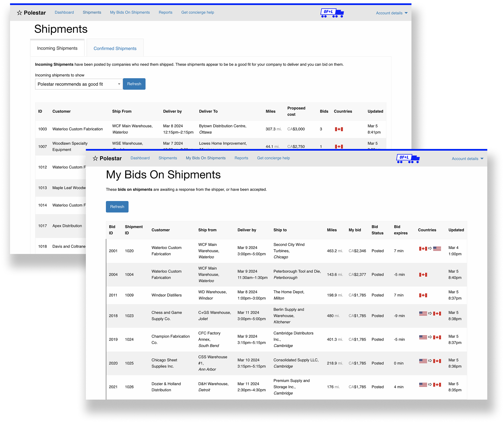
Task: Select shipment 1012 row in back window
Action: [60, 167]
